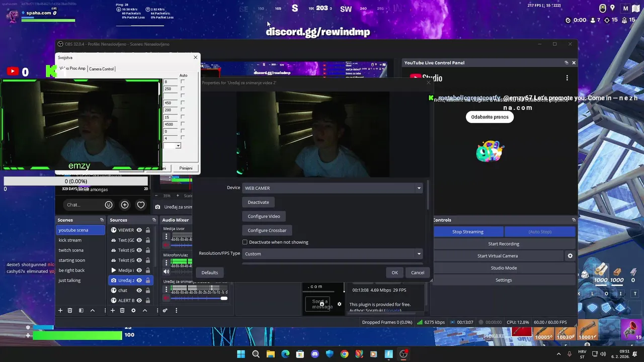644x362 pixels.
Task: Open source properties gear in Sources toolbar
Action: pyautogui.click(x=133, y=311)
